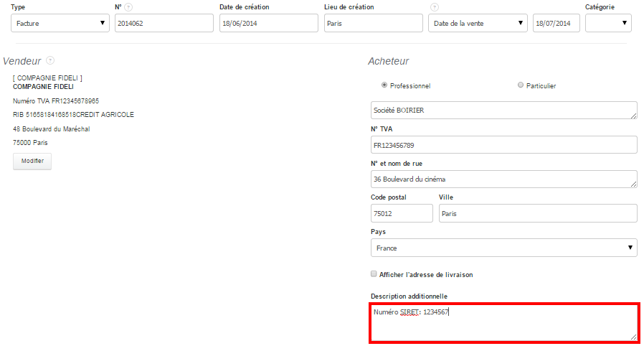Focus the Description additionnelle text area
This screenshot has width=644, height=346.
click(504, 323)
